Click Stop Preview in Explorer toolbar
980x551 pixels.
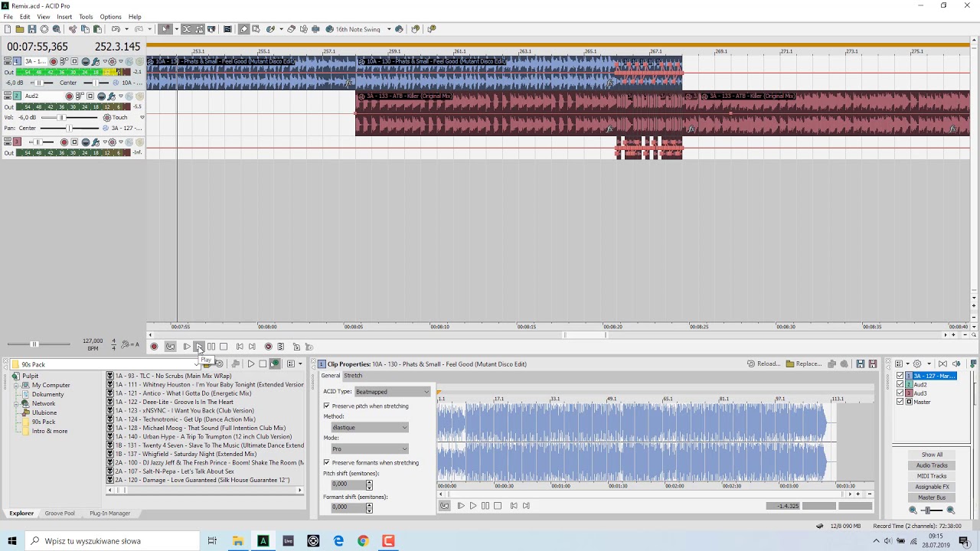[x=263, y=364]
